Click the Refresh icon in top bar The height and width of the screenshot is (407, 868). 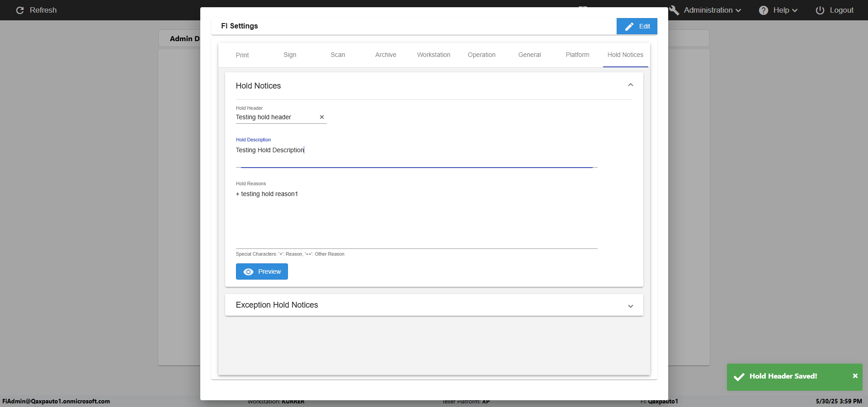[x=20, y=10]
